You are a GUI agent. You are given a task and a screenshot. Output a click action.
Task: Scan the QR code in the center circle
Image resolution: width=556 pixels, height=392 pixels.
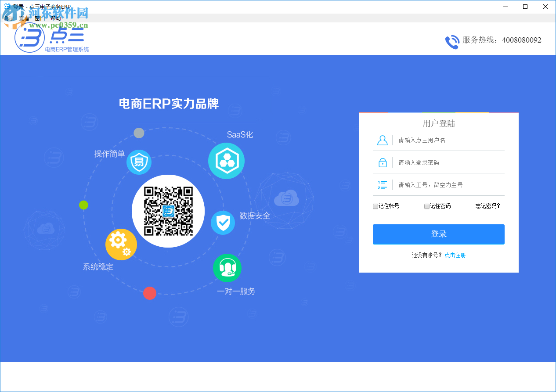(x=168, y=211)
